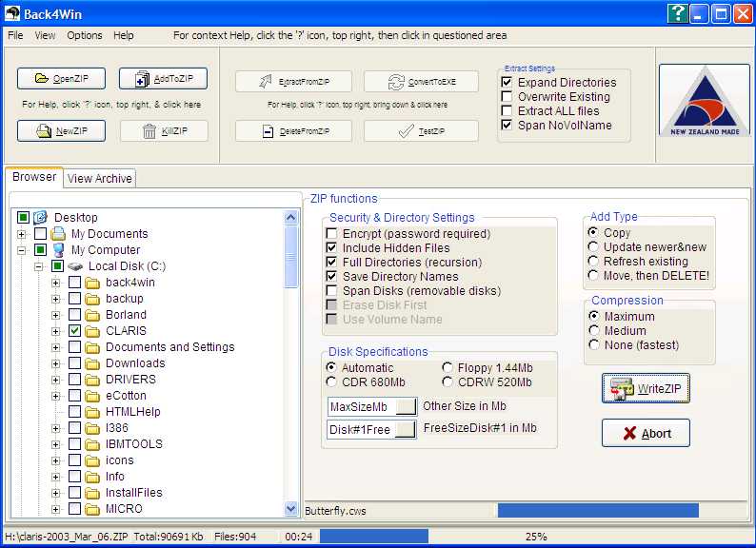Image resolution: width=756 pixels, height=548 pixels.
Task: Expand the I386 folder node
Action: click(x=56, y=428)
